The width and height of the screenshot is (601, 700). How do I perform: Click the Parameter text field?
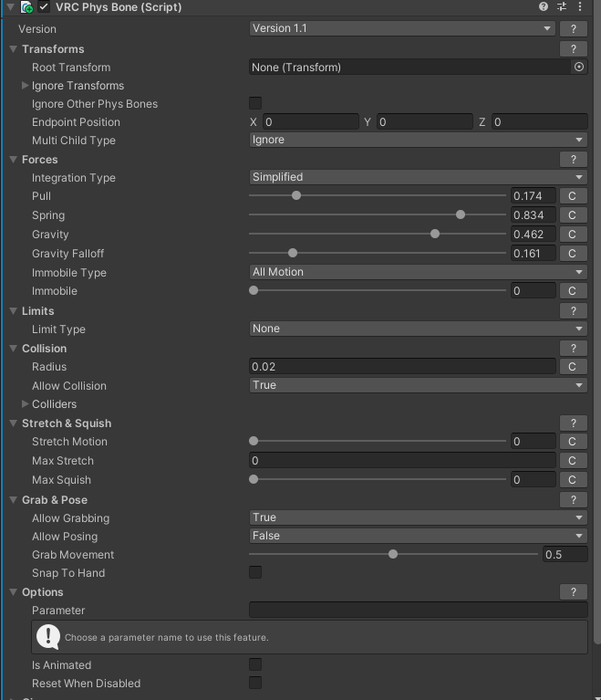(x=418, y=611)
